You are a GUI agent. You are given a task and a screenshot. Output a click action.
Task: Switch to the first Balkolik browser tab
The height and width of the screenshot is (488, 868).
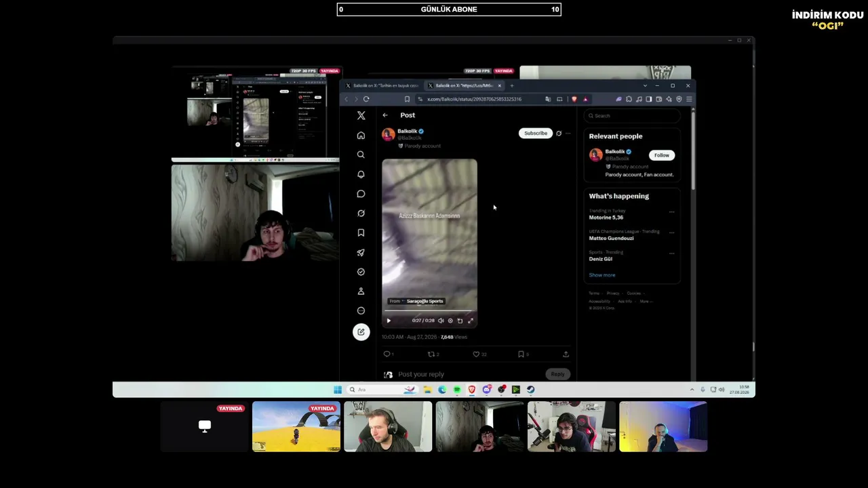pyautogui.click(x=381, y=86)
